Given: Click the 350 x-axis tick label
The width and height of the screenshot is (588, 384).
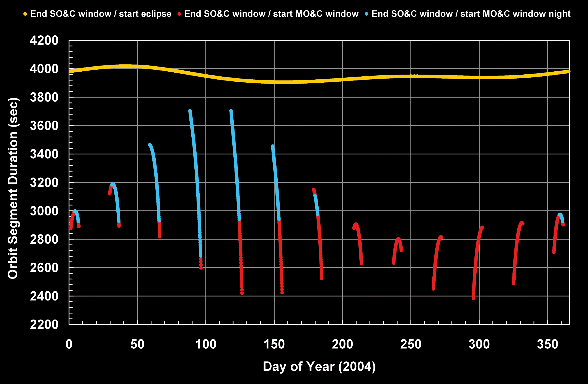Looking at the screenshot, I should coord(547,344).
